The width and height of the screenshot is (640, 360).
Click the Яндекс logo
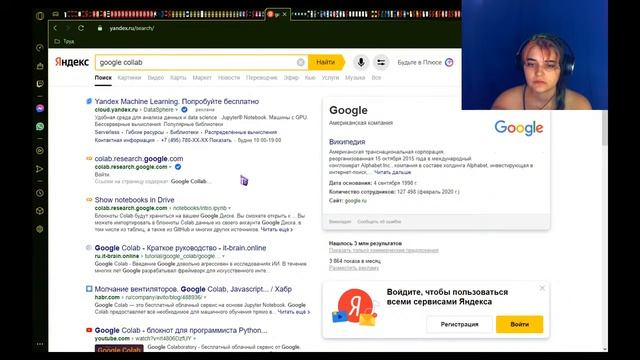click(x=72, y=62)
